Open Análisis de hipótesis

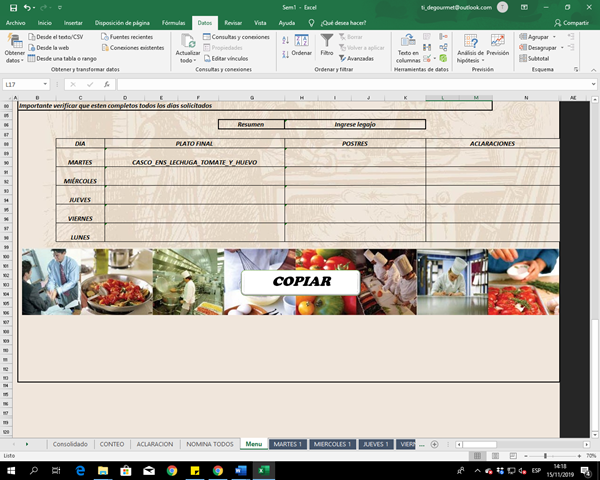coord(470,49)
